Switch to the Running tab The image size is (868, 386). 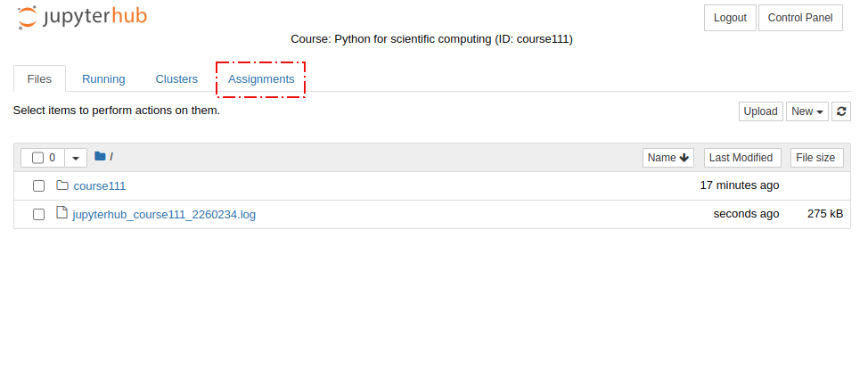pyautogui.click(x=103, y=79)
